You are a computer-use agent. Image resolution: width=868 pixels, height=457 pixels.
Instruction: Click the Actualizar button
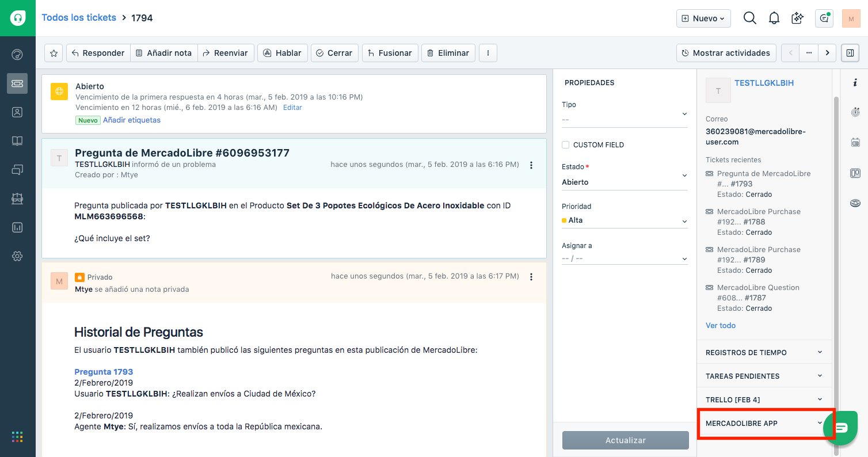coord(626,440)
